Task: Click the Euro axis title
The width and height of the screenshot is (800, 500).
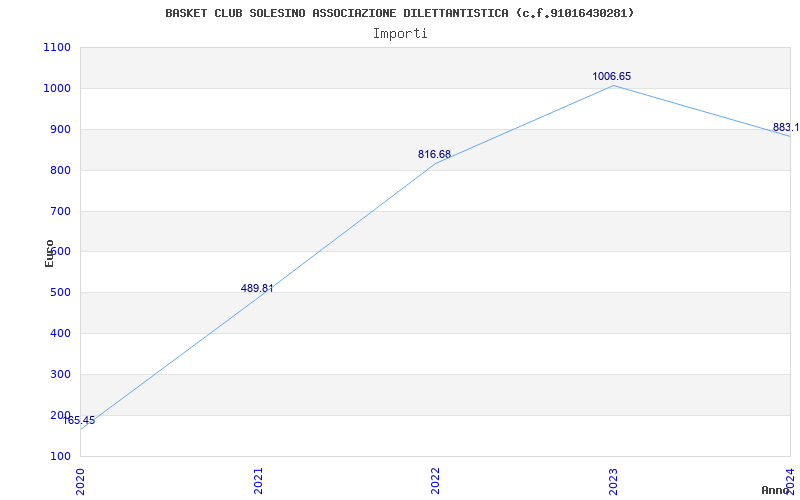Action: (49, 253)
